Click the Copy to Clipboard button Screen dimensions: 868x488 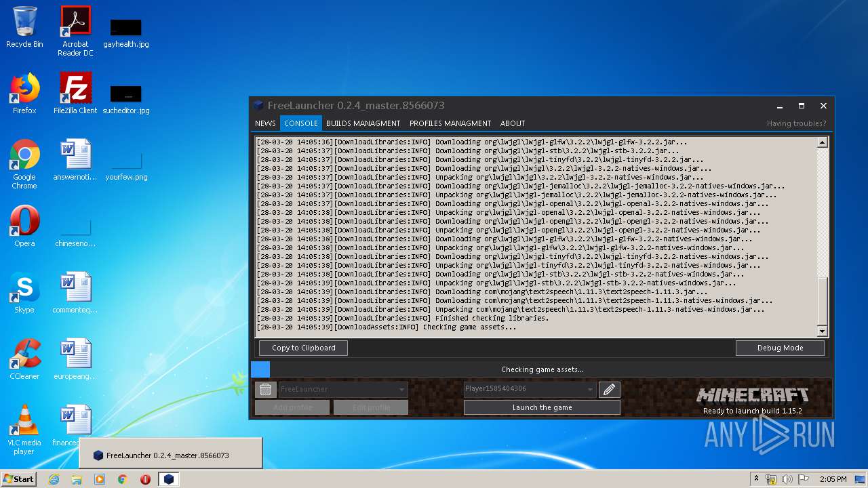303,348
